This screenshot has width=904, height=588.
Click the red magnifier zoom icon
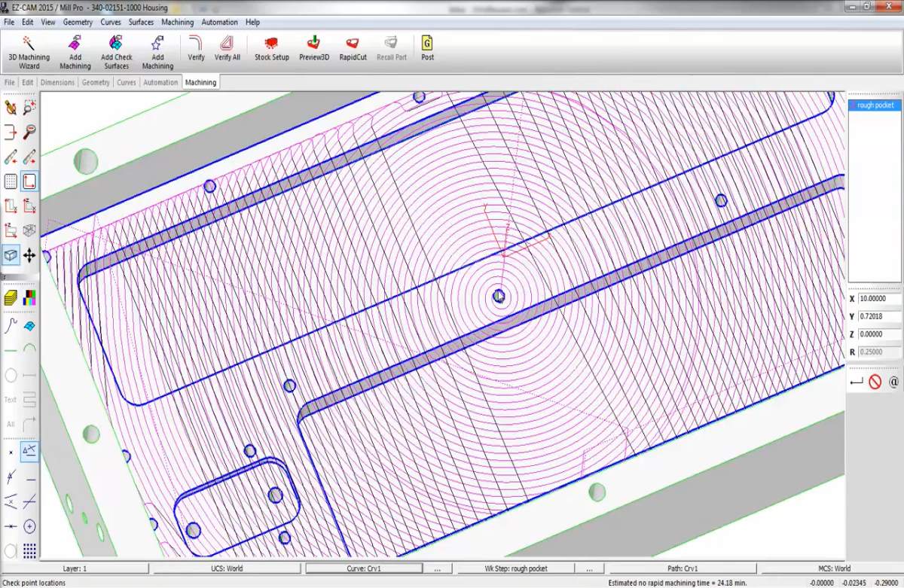click(x=29, y=133)
